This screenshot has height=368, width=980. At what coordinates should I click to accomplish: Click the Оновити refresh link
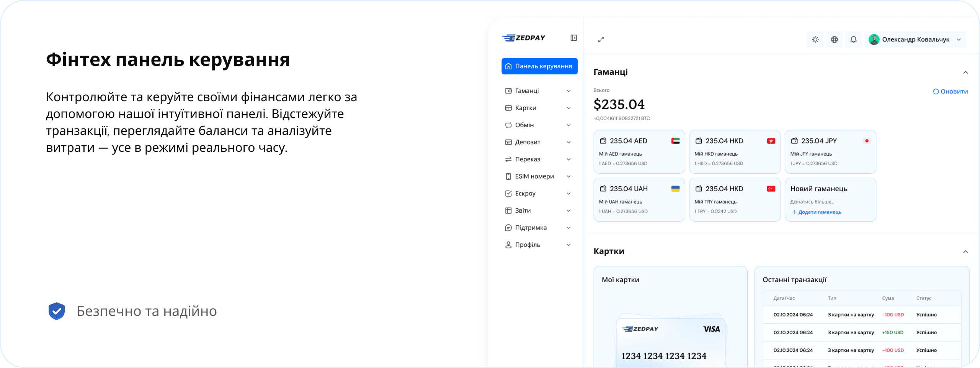coord(950,92)
